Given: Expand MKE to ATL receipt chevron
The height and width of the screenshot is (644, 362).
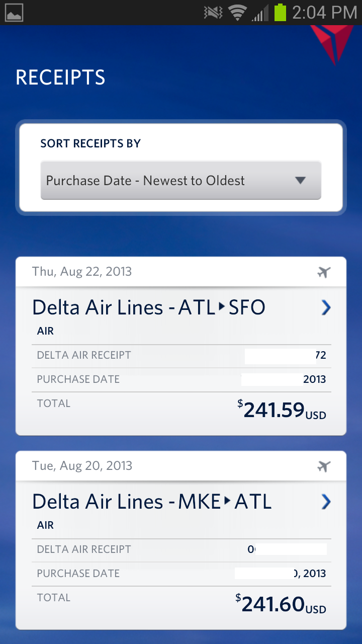Looking at the screenshot, I should pos(326,502).
